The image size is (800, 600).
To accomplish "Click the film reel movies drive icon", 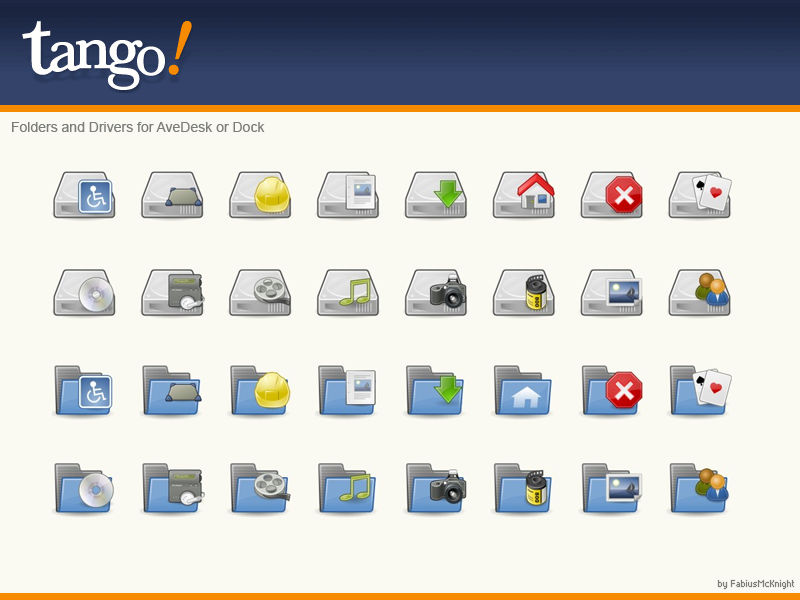I will click(259, 290).
